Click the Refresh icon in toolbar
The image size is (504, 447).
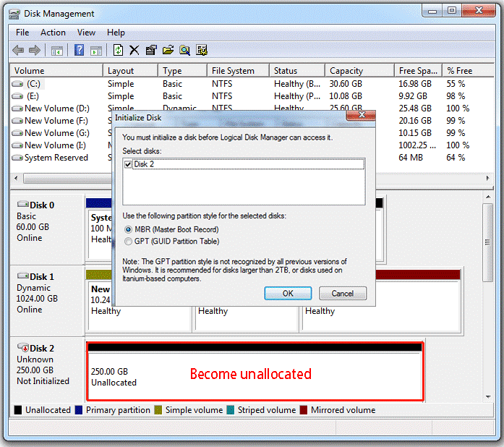[119, 50]
